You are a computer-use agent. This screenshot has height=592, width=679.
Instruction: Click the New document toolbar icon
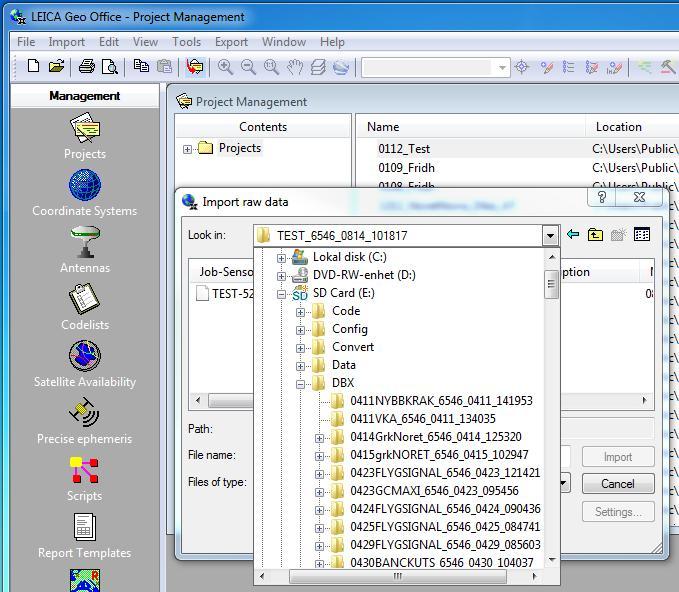click(33, 66)
